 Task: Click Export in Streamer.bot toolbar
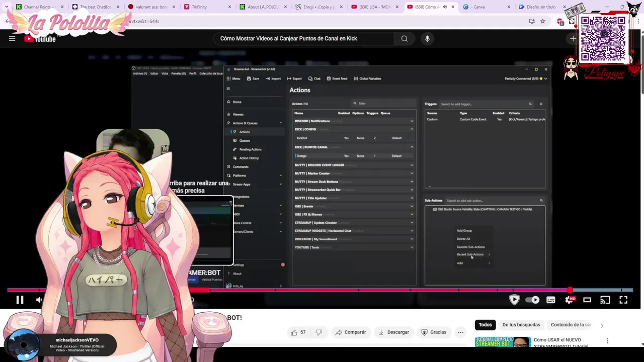click(x=294, y=78)
